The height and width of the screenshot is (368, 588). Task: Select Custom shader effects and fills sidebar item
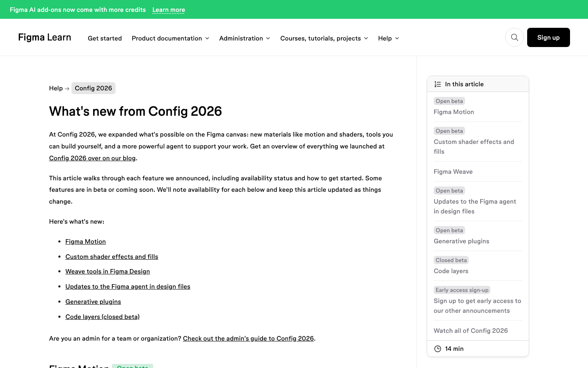[474, 146]
